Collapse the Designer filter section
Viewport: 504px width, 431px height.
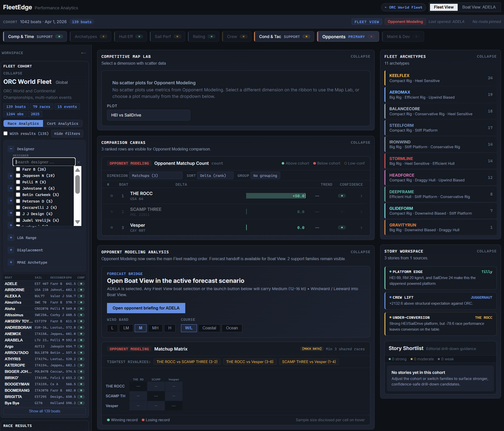click(x=11, y=149)
